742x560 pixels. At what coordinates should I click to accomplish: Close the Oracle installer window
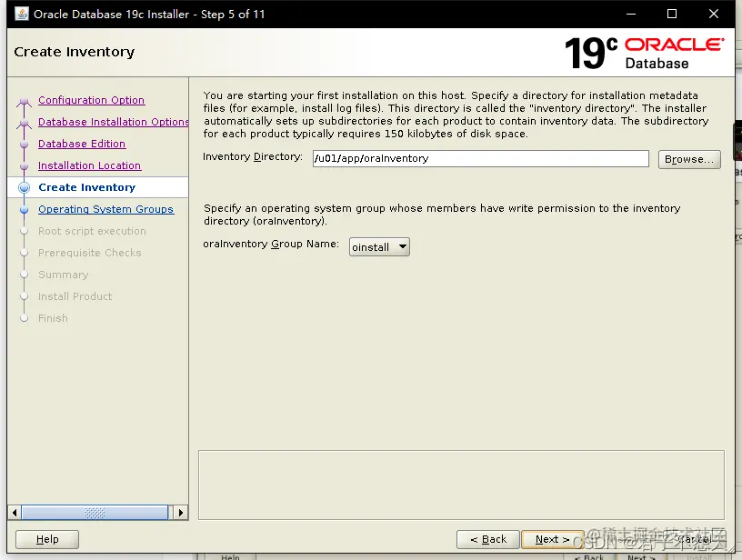[714, 14]
